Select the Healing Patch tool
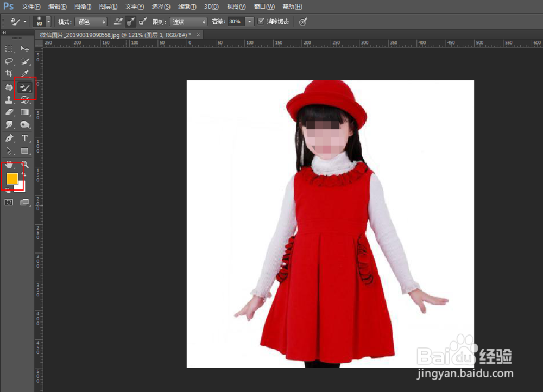The image size is (543, 392). pyautogui.click(x=9, y=87)
